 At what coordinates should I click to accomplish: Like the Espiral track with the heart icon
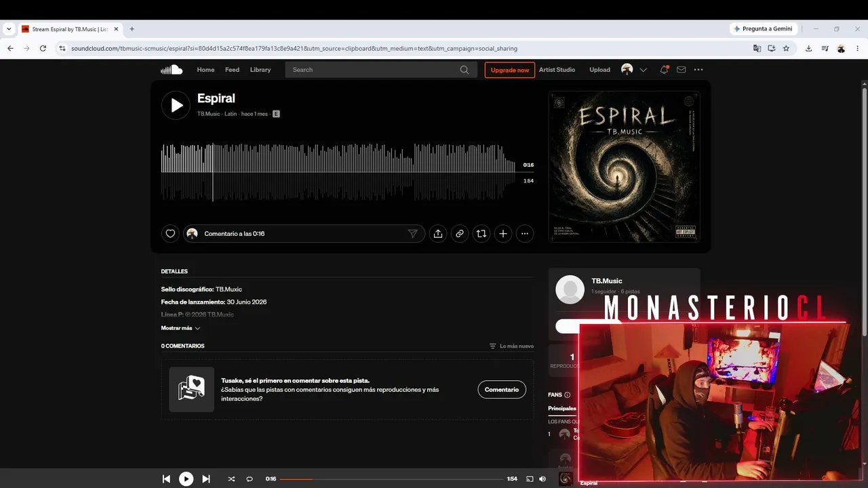tap(170, 234)
